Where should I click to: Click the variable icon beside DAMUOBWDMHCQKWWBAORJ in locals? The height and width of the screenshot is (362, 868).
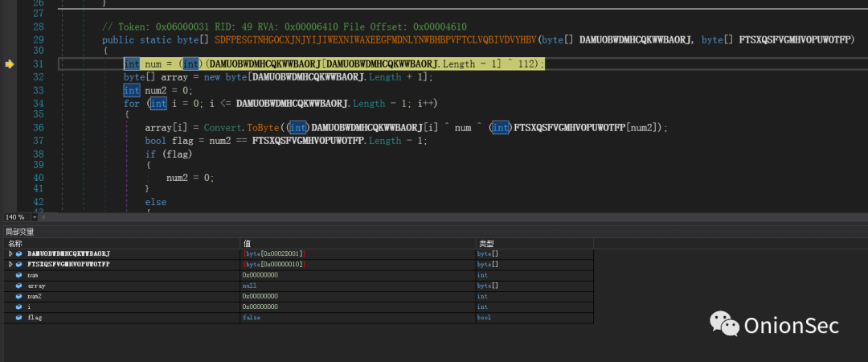[x=18, y=254]
